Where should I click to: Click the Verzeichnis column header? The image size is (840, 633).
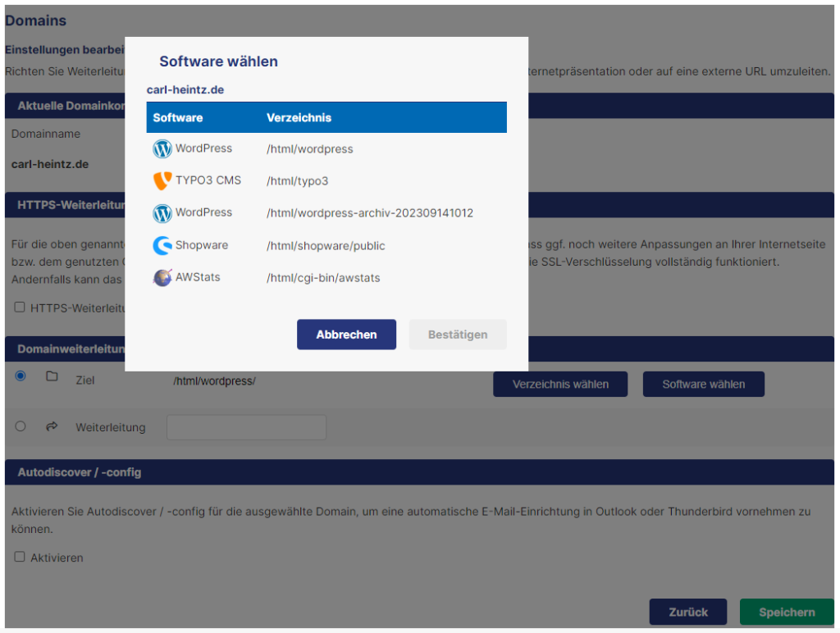pyautogui.click(x=299, y=118)
